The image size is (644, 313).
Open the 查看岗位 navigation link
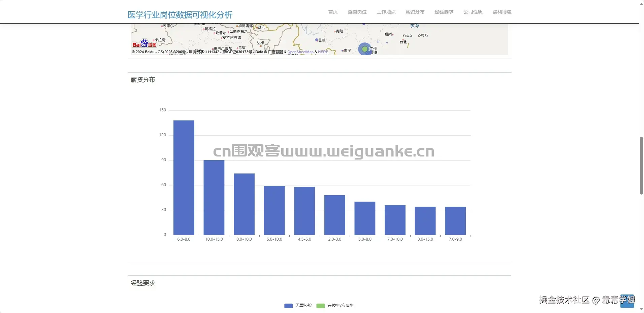point(357,12)
